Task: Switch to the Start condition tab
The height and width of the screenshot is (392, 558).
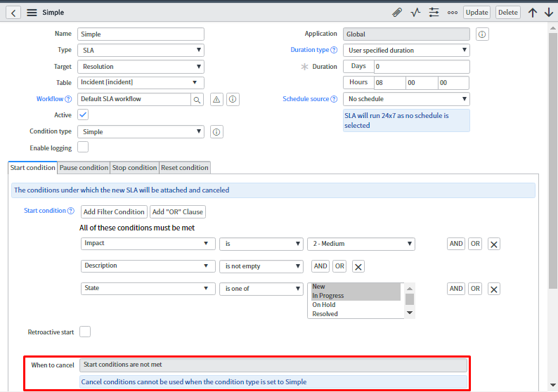Action: click(32, 167)
